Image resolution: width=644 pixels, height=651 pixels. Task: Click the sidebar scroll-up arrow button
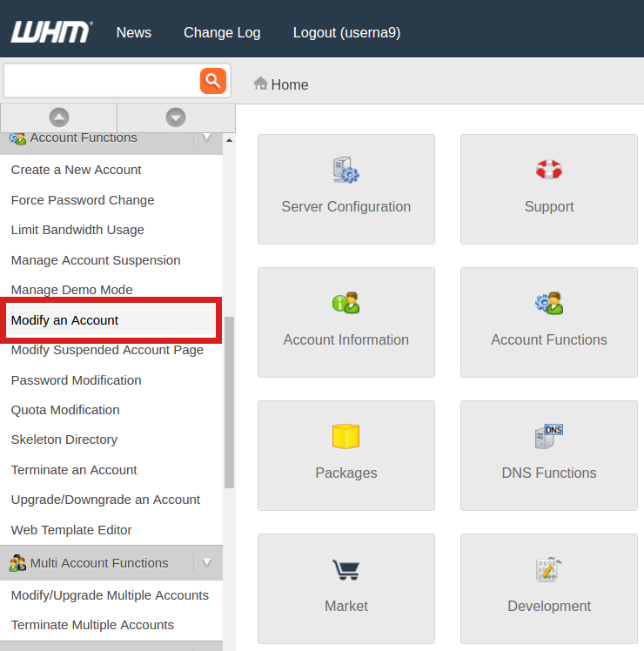(x=59, y=117)
